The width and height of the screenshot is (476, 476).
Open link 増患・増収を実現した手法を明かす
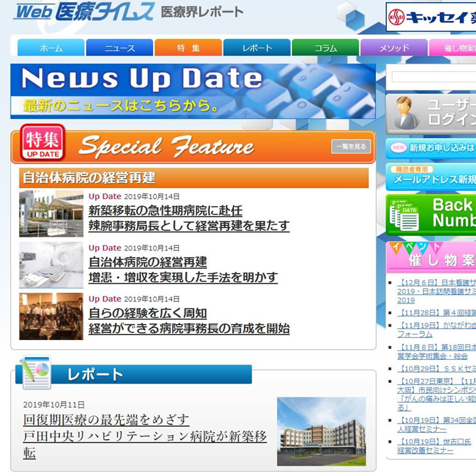(x=183, y=277)
